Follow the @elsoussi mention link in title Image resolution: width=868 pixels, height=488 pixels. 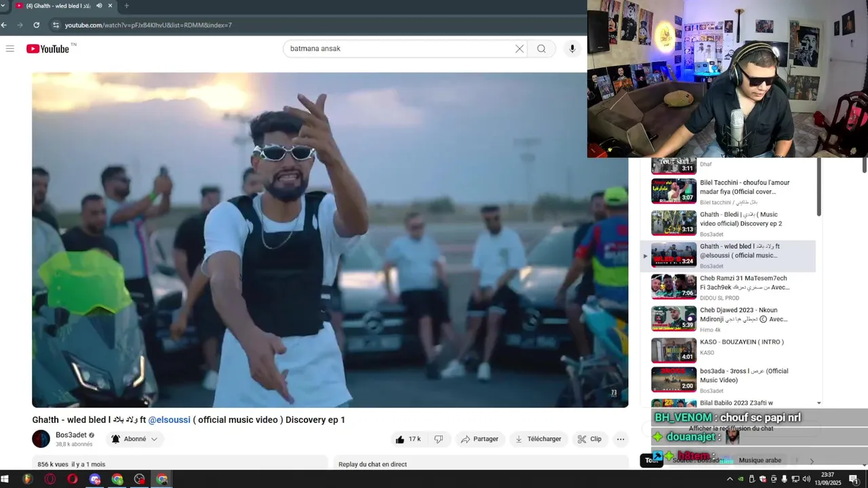(170, 420)
